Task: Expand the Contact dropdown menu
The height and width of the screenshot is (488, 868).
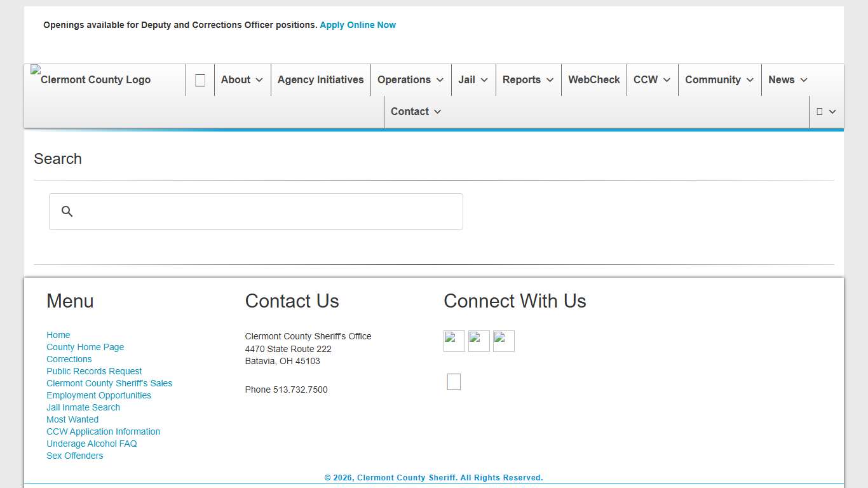Action: pos(416,112)
